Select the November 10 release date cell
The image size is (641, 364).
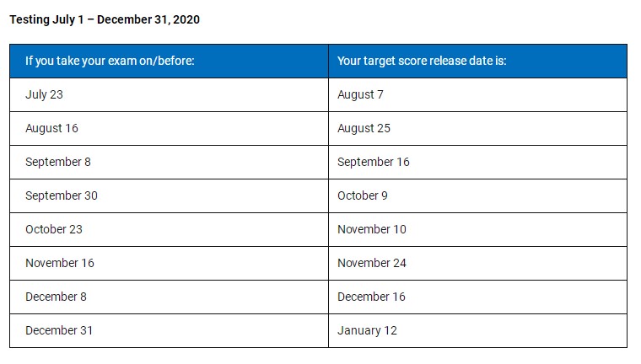[x=372, y=230]
